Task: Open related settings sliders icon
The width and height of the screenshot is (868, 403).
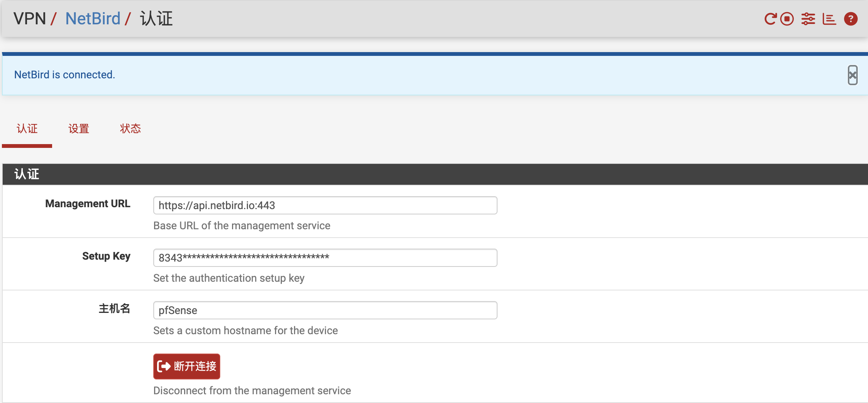Action: 808,19
